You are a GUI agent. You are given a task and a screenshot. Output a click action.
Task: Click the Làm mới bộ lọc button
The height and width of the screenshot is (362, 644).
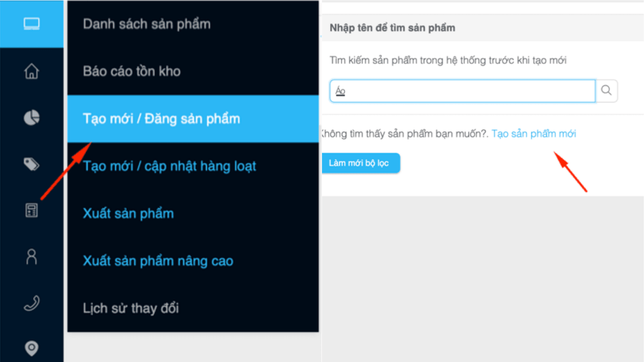point(360,163)
